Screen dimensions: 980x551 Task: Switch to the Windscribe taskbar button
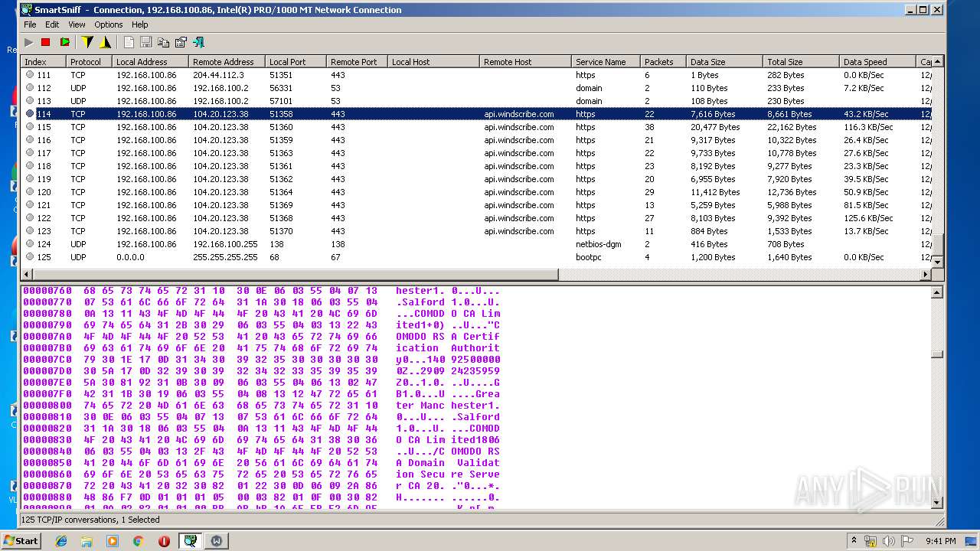point(217,540)
